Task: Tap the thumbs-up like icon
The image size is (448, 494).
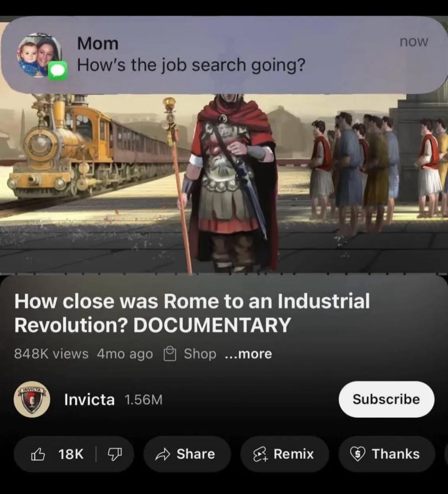Action: pyautogui.click(x=38, y=454)
